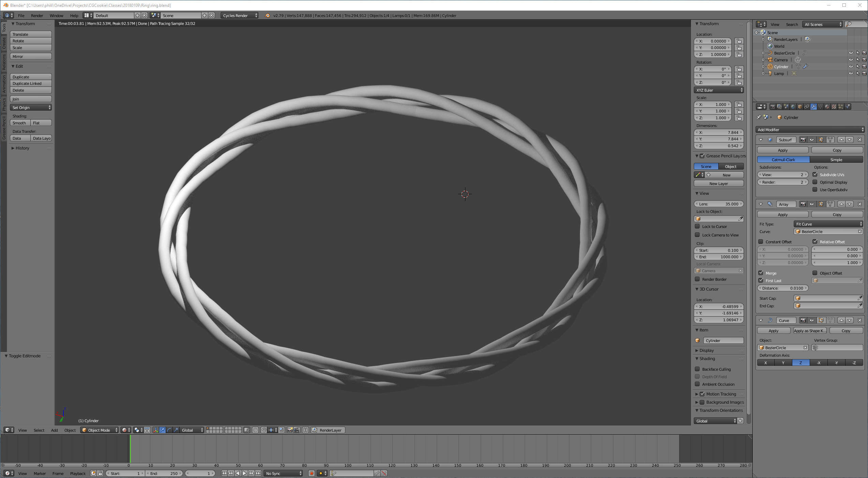Click the Lens 35.000 value slider
The width and height of the screenshot is (868, 478).
[718, 204]
